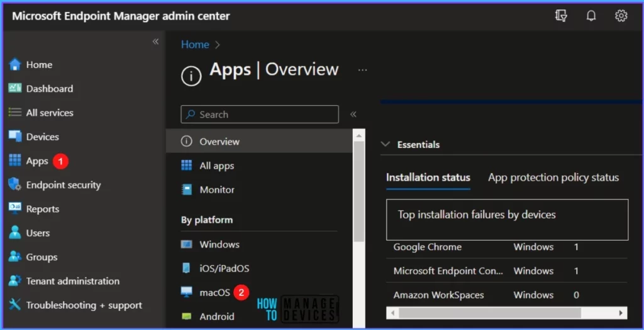Click the horizontal scrollbar right arrow
The image size is (644, 330).
coord(621,313)
